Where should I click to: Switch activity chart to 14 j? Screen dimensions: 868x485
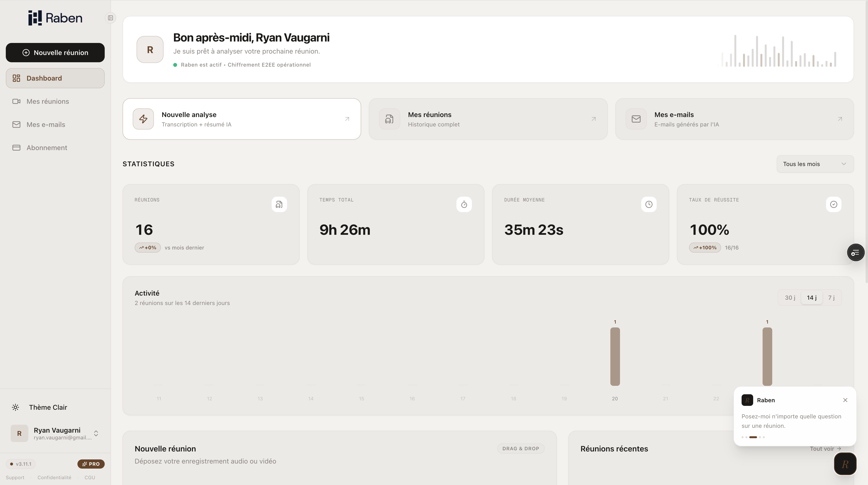pos(811,298)
